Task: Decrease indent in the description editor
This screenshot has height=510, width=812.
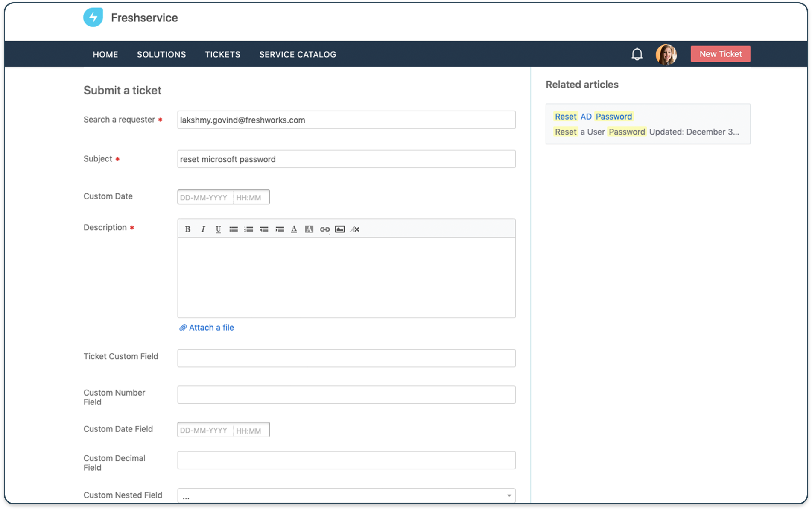Action: click(264, 229)
